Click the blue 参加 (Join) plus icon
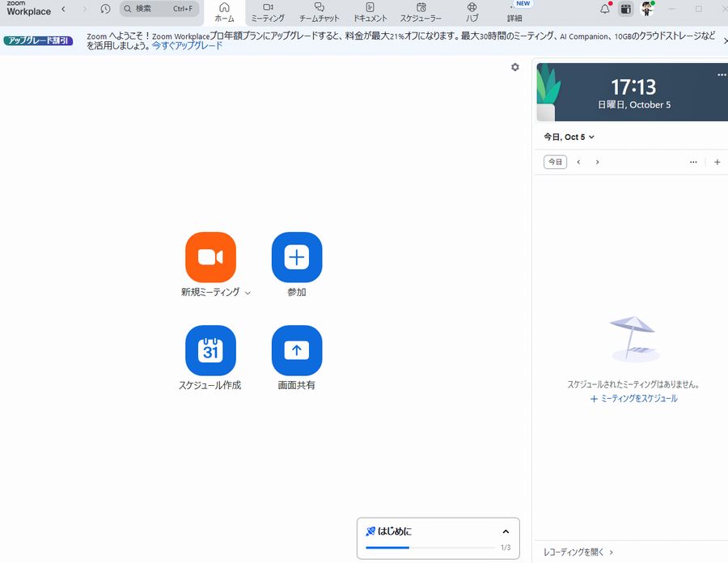 pyautogui.click(x=297, y=257)
